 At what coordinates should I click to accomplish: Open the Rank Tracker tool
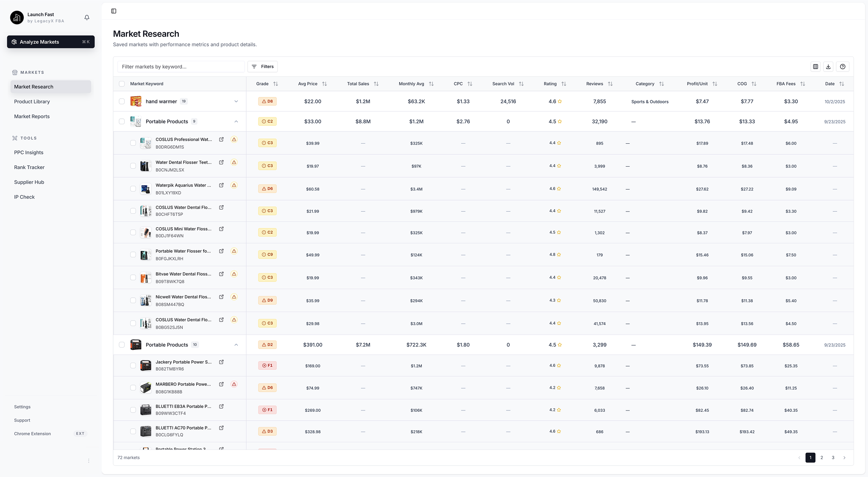click(x=29, y=167)
